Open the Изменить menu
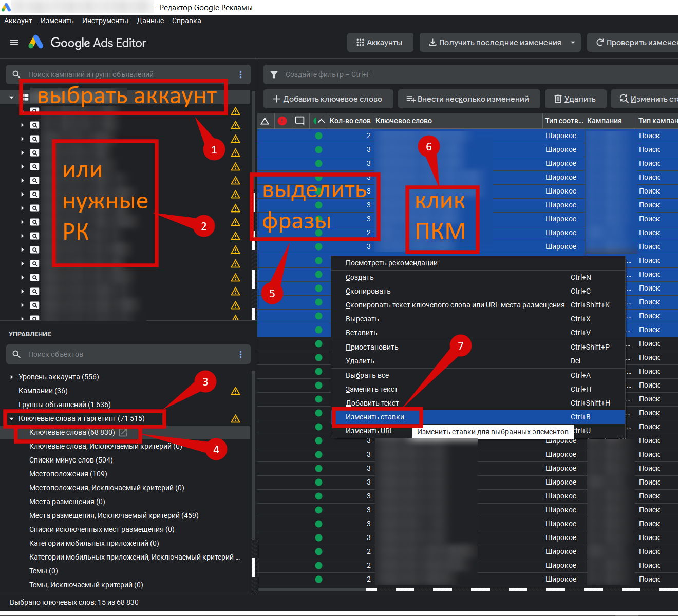The height and width of the screenshot is (616, 678). (x=57, y=21)
